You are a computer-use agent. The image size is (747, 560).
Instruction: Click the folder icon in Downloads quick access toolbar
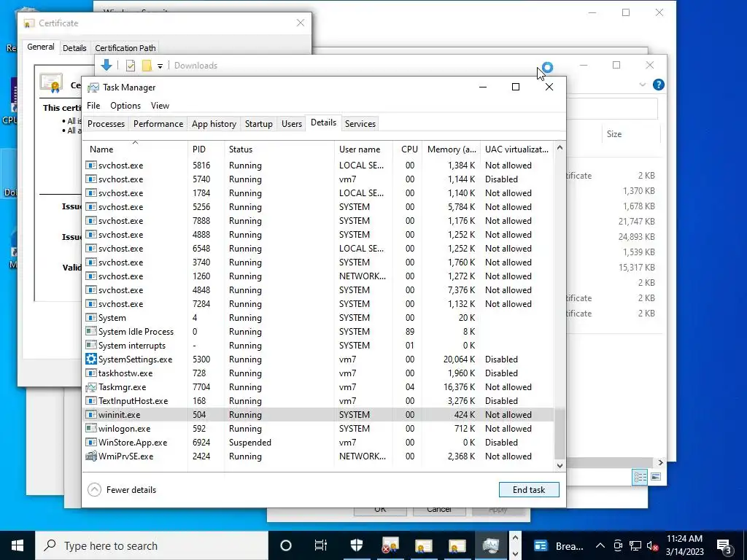point(147,66)
